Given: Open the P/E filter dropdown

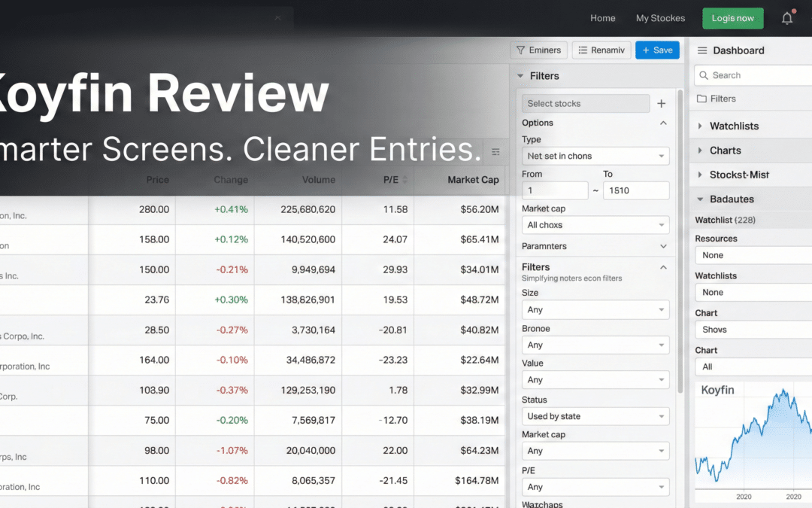Looking at the screenshot, I should (x=595, y=487).
